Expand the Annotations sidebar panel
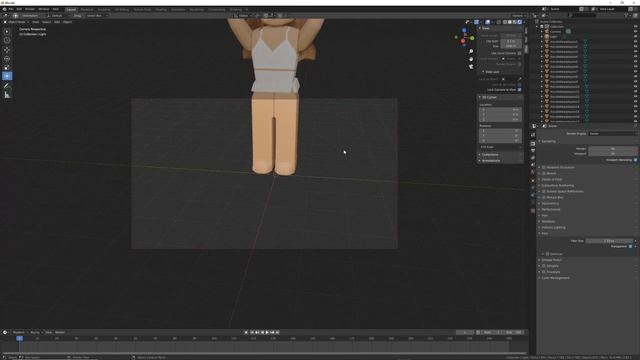Screen dimensions: 640x360 click(x=490, y=160)
